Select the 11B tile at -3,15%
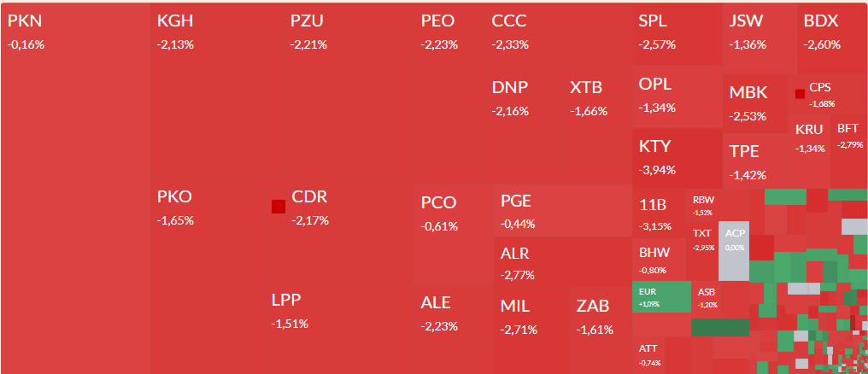This screenshot has height=374, width=868. tap(659, 213)
